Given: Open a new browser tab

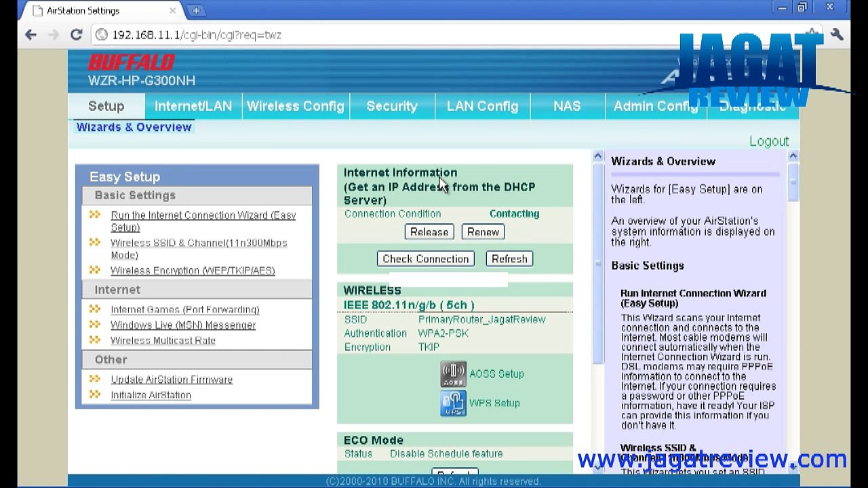Looking at the screenshot, I should coord(196,11).
